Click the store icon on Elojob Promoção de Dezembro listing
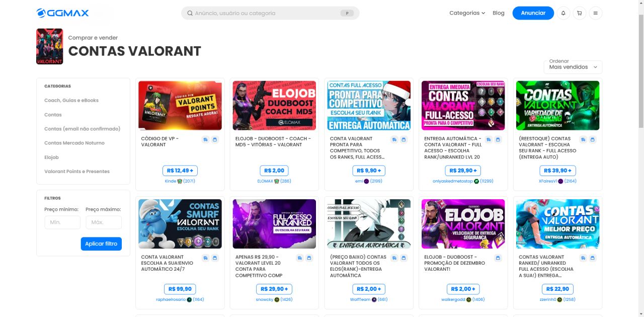Image resolution: width=644 pixels, height=317 pixels. pyautogui.click(x=498, y=258)
